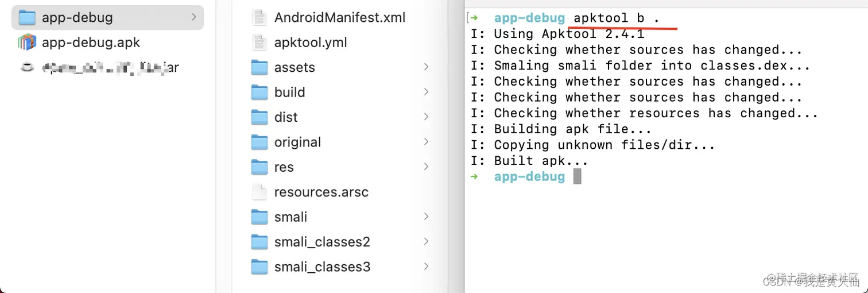Select the blurred .jar file name

pos(110,68)
